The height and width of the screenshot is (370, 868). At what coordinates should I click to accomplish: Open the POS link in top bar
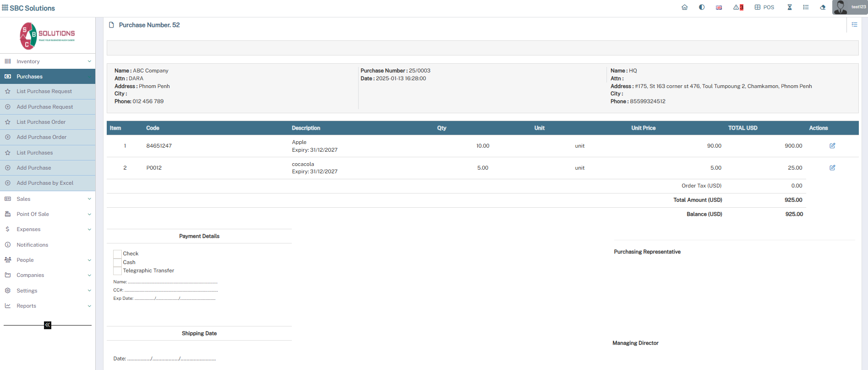click(764, 7)
